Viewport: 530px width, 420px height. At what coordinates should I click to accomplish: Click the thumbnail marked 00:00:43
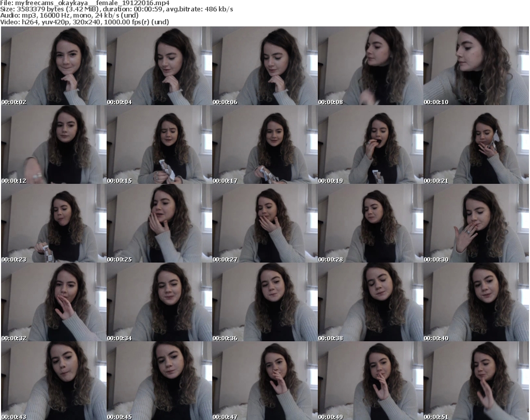coord(53,381)
